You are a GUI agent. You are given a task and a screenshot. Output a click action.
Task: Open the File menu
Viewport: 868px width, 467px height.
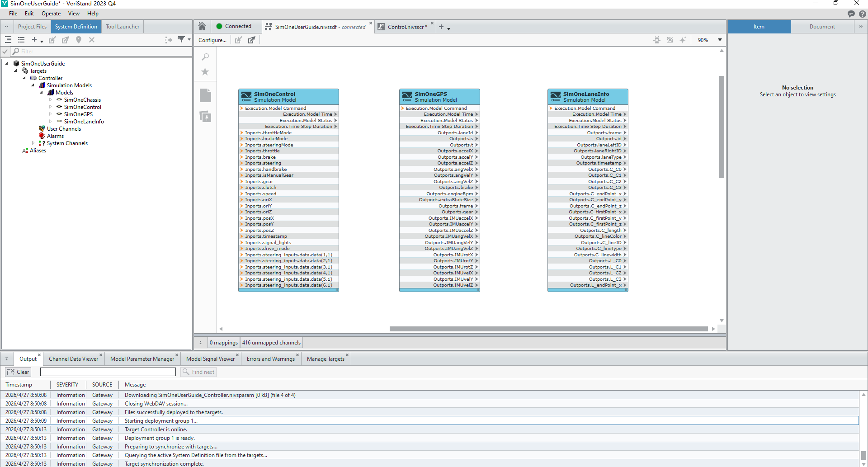13,14
